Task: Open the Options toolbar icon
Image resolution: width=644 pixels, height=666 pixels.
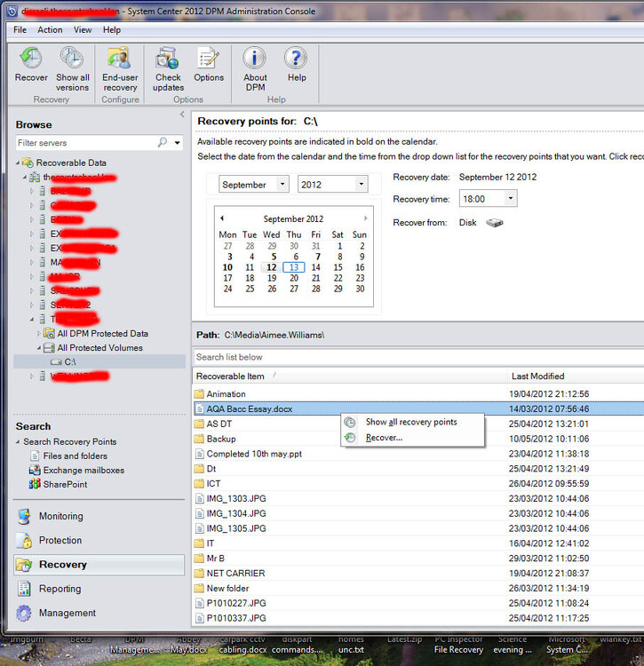Action: (x=209, y=58)
